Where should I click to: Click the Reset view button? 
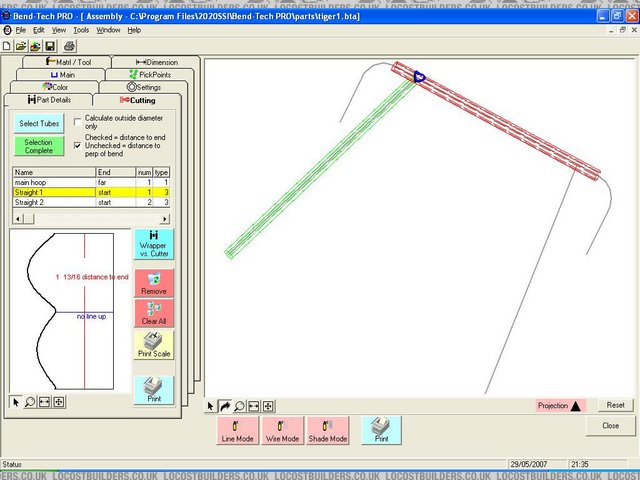tap(615, 405)
